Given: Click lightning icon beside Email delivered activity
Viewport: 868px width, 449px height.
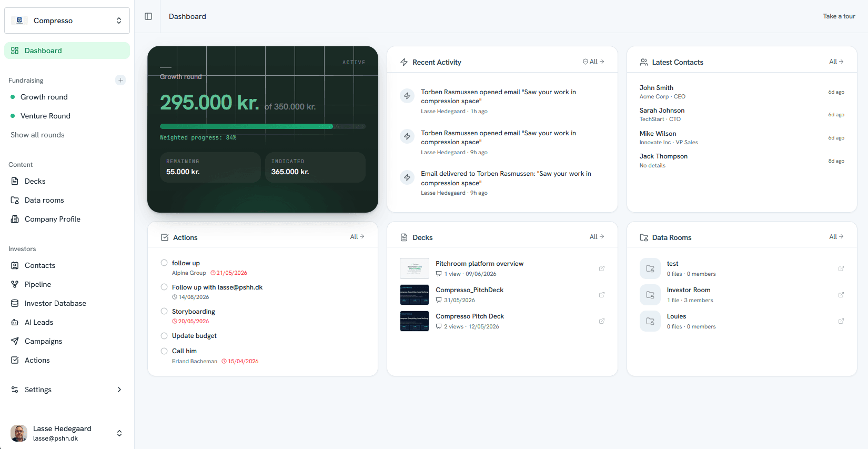Looking at the screenshot, I should pyautogui.click(x=407, y=177).
